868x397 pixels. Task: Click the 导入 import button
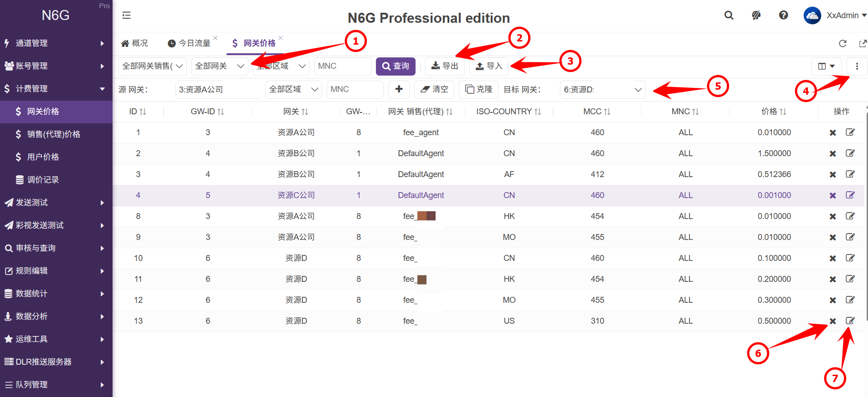tap(489, 66)
